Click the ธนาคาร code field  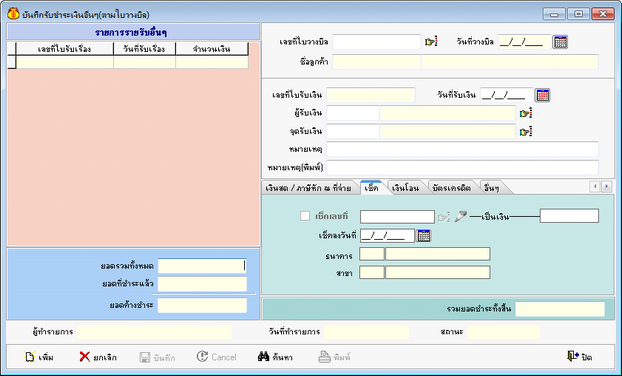(x=372, y=254)
